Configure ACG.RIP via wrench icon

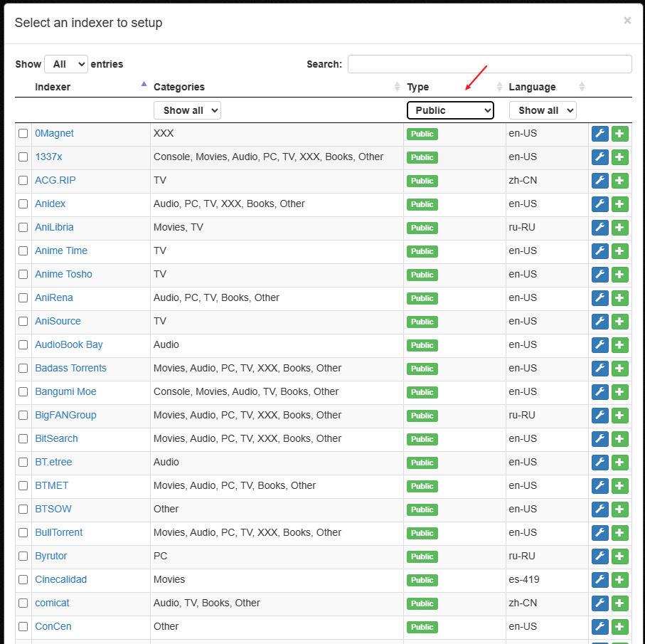599,181
